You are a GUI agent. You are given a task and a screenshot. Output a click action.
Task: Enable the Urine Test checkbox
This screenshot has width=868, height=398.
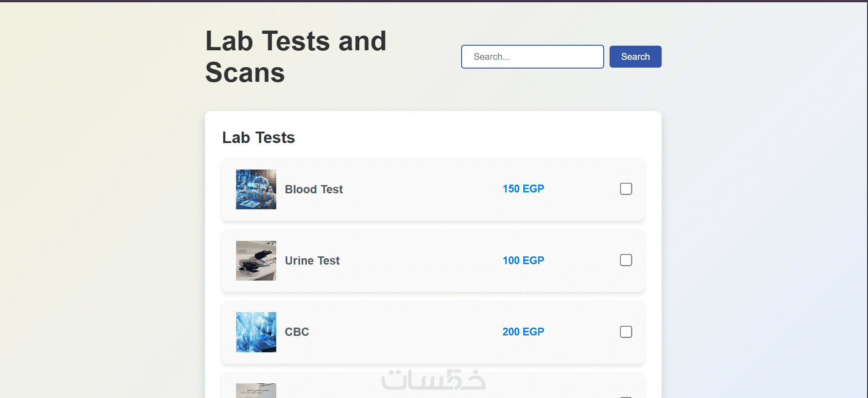point(626,260)
